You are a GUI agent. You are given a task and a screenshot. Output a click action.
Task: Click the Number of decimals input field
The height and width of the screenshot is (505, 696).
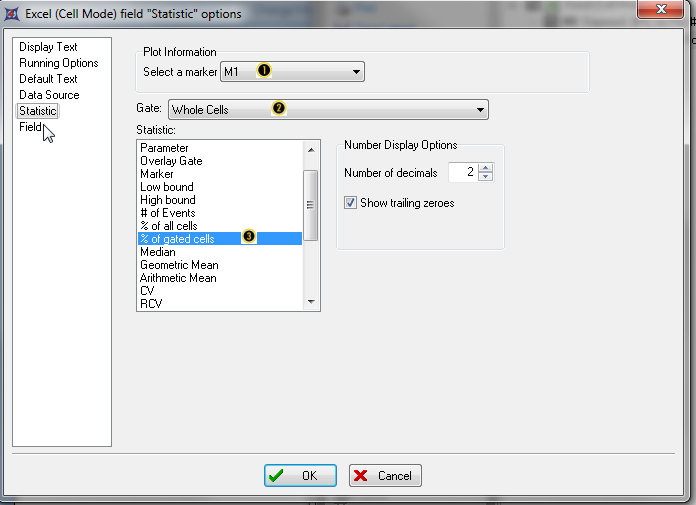(463, 172)
